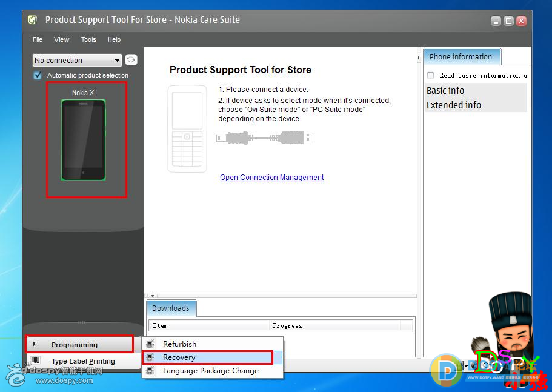Click the Item column header

pos(210,325)
